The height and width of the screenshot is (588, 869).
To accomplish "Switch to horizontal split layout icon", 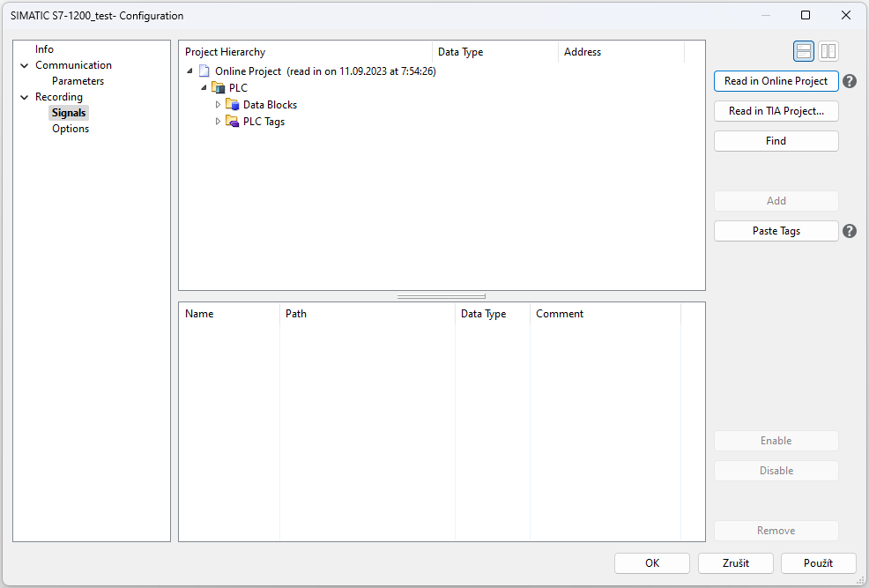I will (804, 51).
